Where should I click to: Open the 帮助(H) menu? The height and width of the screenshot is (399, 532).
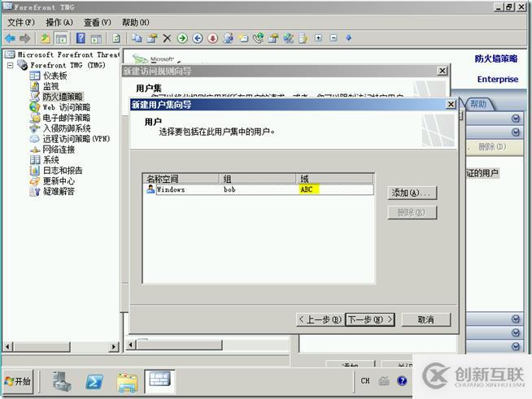(x=135, y=23)
